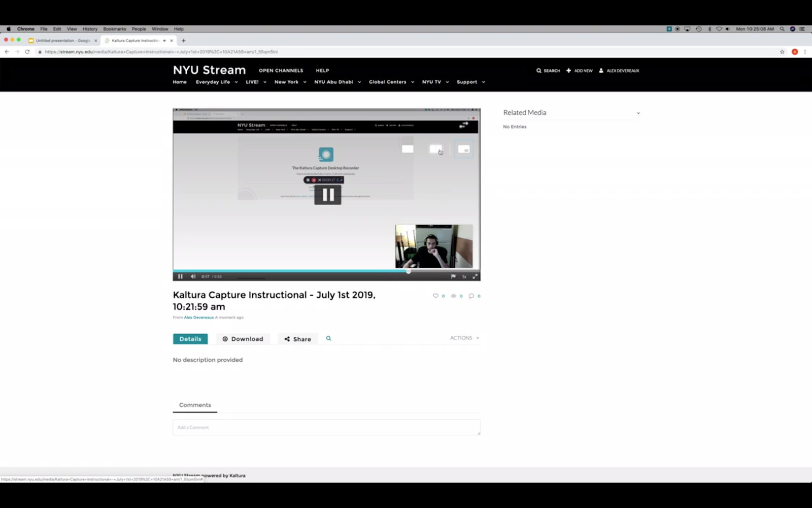Seek using the video progress bar handle
812x508 pixels.
[409, 271]
